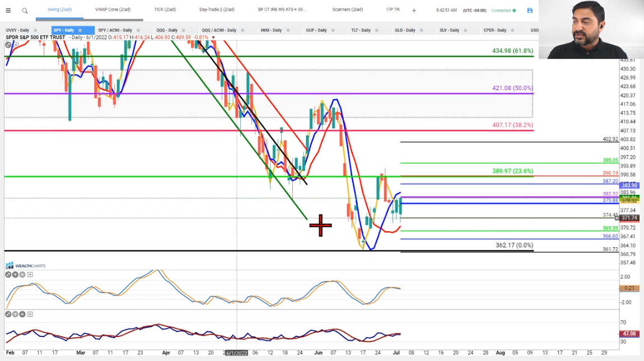644x361 pixels.
Task: Click the horizontal scrollbar under workspace tabs
Action: pos(90,19)
